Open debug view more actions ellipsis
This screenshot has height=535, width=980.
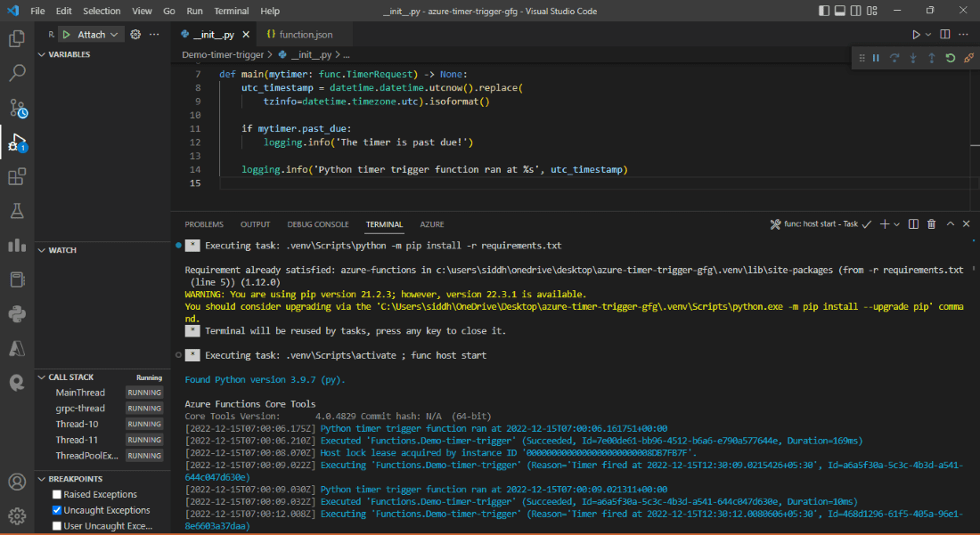[x=154, y=35]
